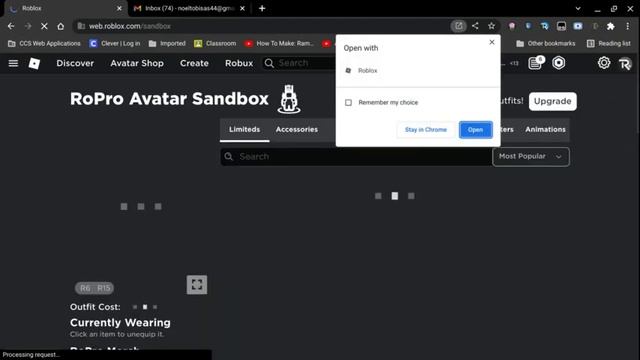This screenshot has width=640, height=360.
Task: Select Roblox in the Open with list
Action: 418,71
